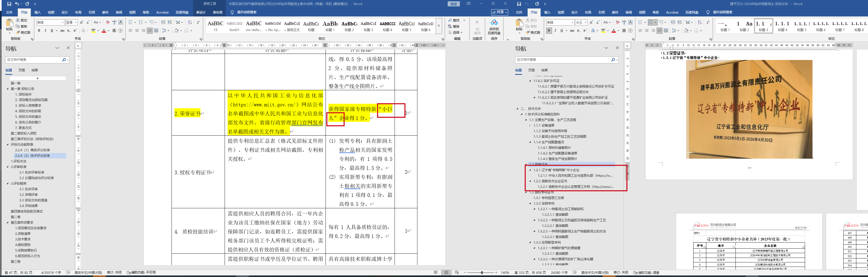Open the 小三 font size dropdown

click(586, 23)
